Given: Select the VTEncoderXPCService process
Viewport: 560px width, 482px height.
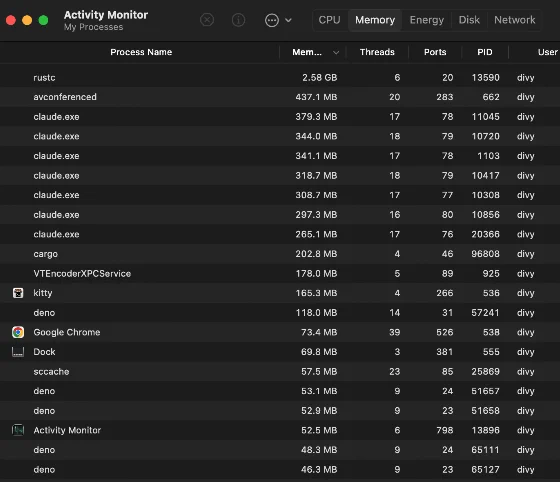Looking at the screenshot, I should pos(280,273).
